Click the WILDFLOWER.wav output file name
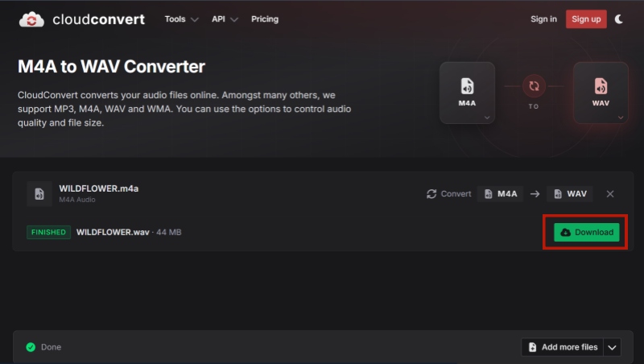This screenshot has height=364, width=644. 113,232
